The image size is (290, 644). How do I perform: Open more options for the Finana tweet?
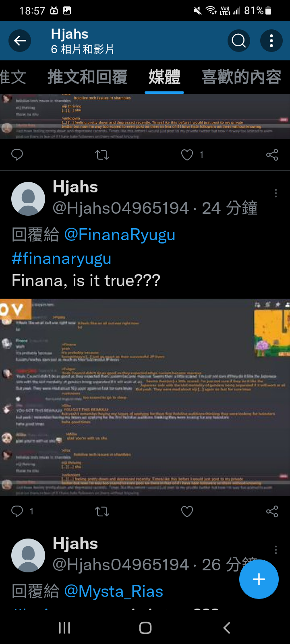[x=275, y=193]
